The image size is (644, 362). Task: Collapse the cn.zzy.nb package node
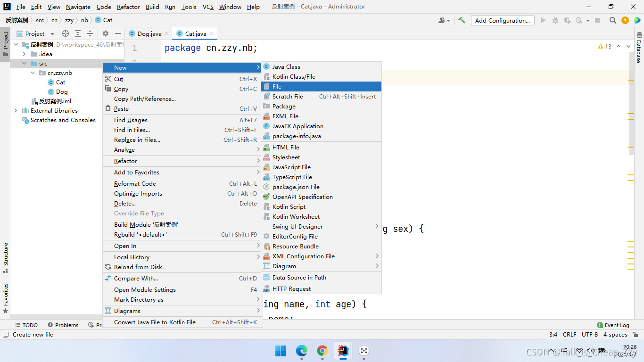click(33, 73)
